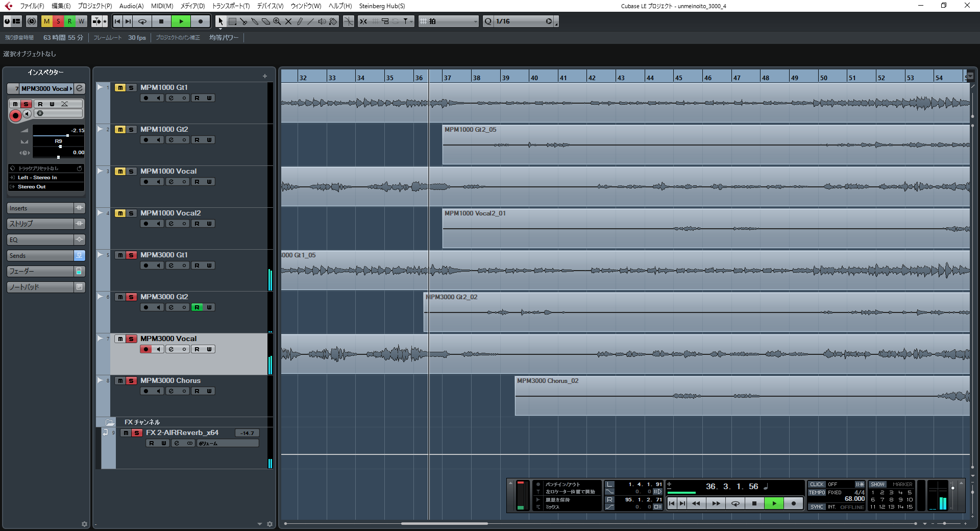This screenshot has height=531, width=980.
Task: Expand the Inserts section in Inspector
Action: pyautogui.click(x=41, y=208)
